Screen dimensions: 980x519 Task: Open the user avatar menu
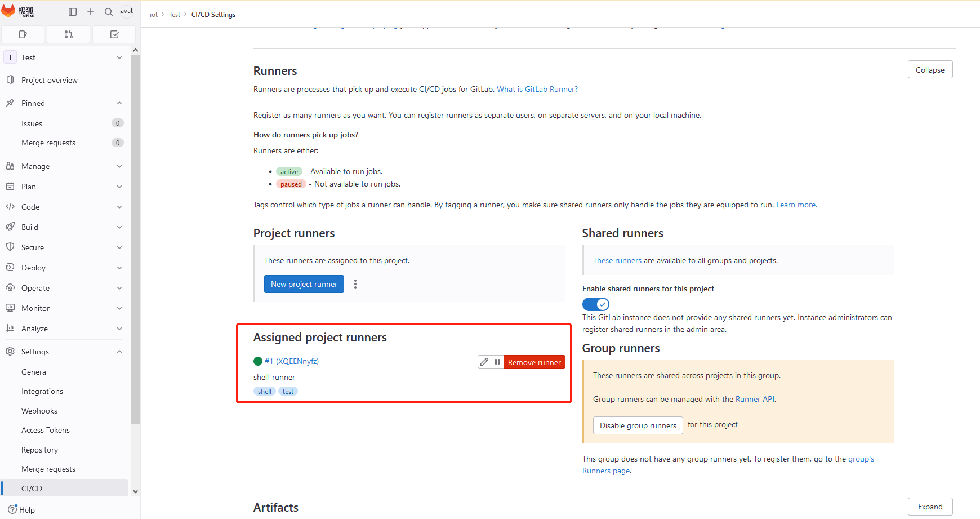click(127, 11)
